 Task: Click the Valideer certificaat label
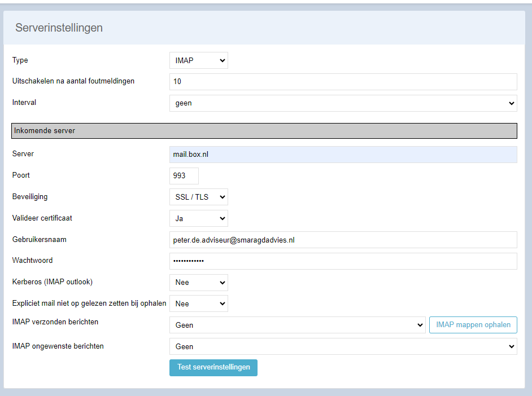coord(42,218)
